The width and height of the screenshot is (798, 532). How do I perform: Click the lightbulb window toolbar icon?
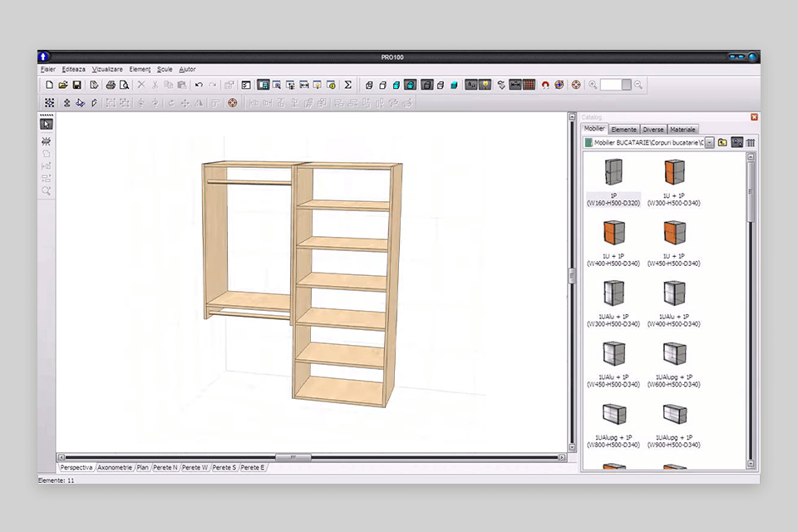(317, 85)
